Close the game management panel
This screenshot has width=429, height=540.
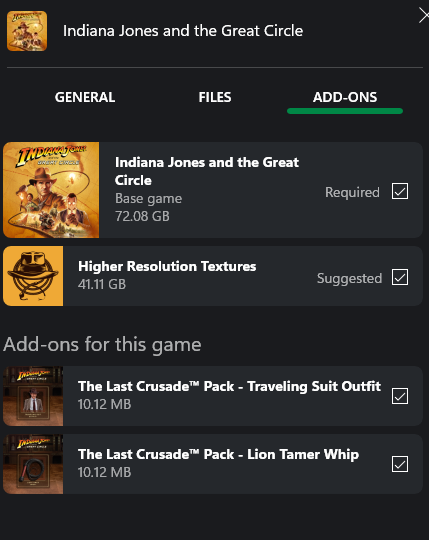[423, 16]
